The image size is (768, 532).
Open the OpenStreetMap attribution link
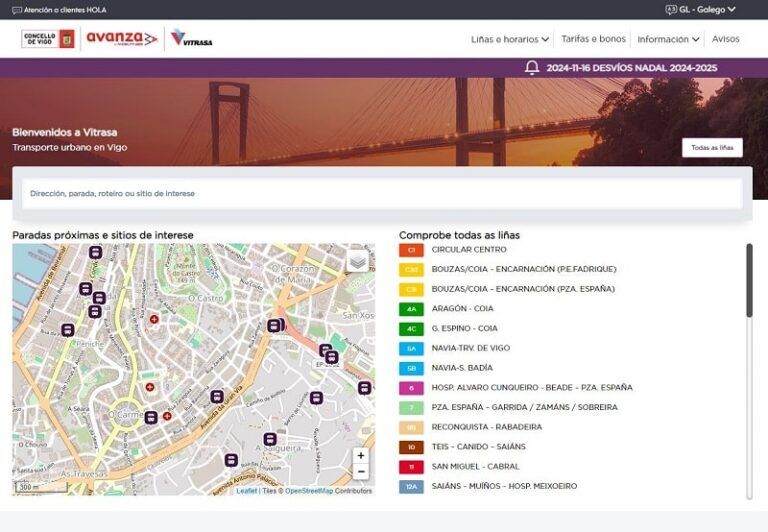[309, 490]
